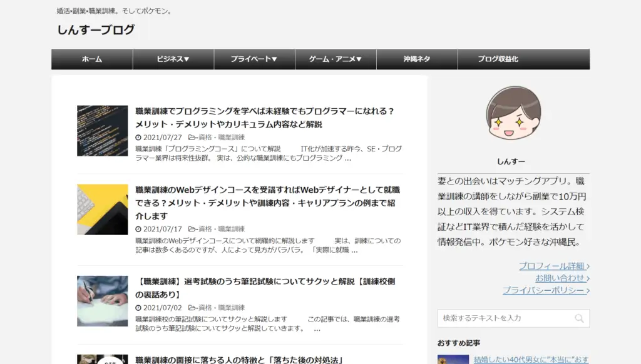The image size is (641, 364).
Task: Click the しんすー author name
Action: (511, 162)
